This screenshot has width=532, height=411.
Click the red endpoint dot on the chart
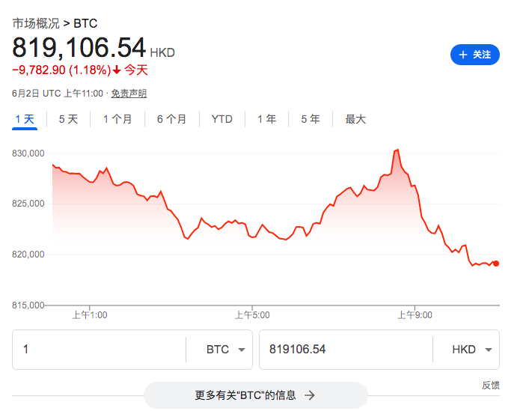point(496,264)
